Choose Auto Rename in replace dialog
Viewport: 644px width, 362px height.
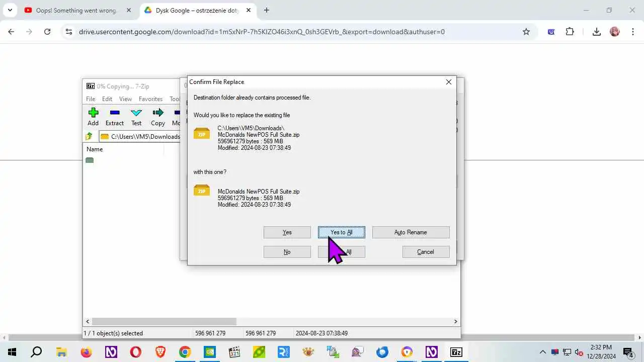pos(411,232)
